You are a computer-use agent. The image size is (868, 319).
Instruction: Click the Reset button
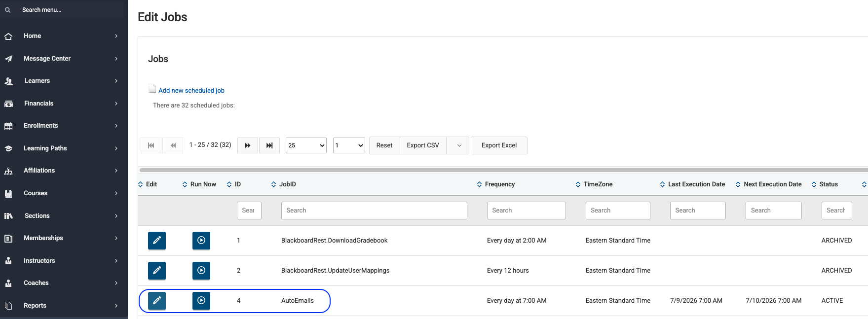[384, 145]
